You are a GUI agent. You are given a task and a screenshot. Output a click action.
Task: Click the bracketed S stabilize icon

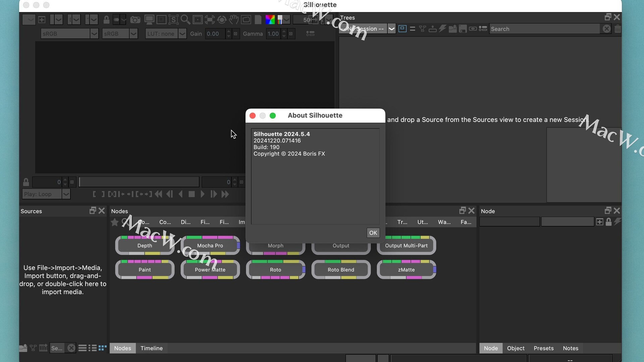point(173,20)
